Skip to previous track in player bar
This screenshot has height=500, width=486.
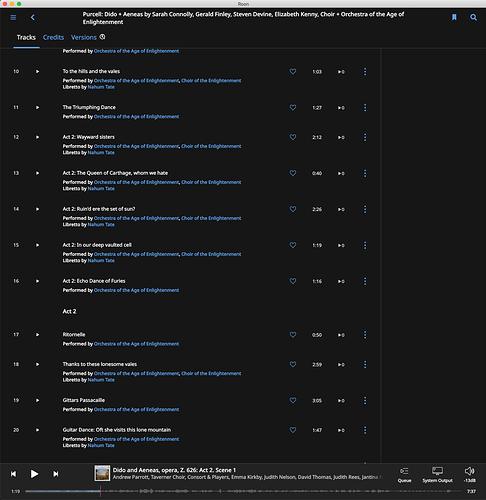[x=13, y=474]
